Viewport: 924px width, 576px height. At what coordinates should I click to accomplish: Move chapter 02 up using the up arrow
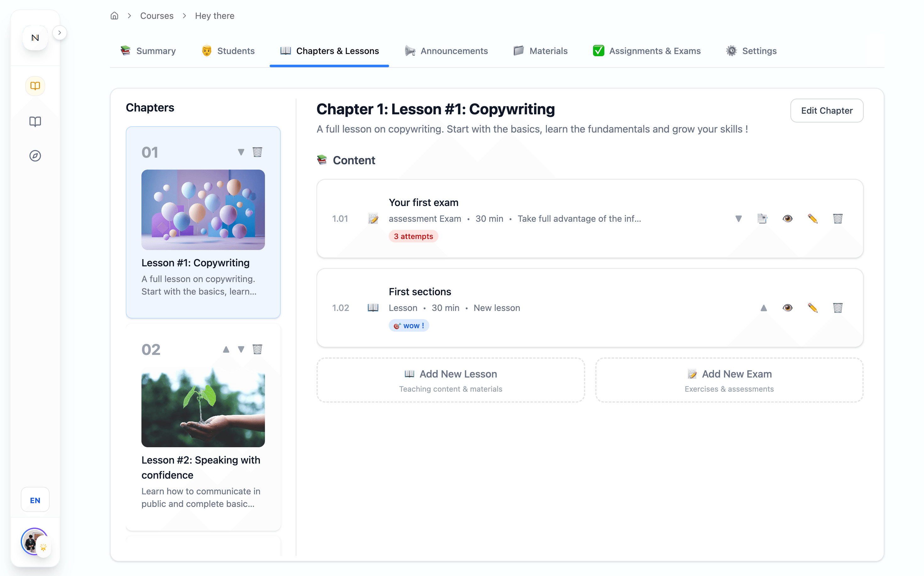pos(226,349)
